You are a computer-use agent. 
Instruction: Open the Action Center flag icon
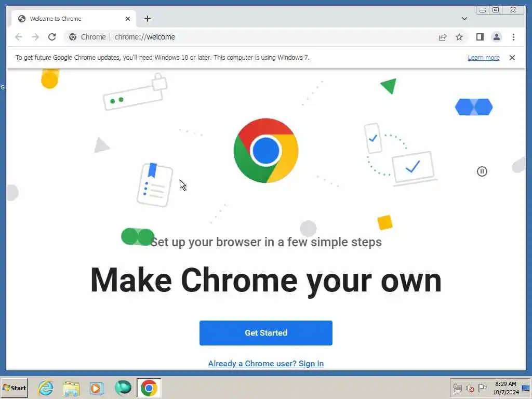point(482,388)
